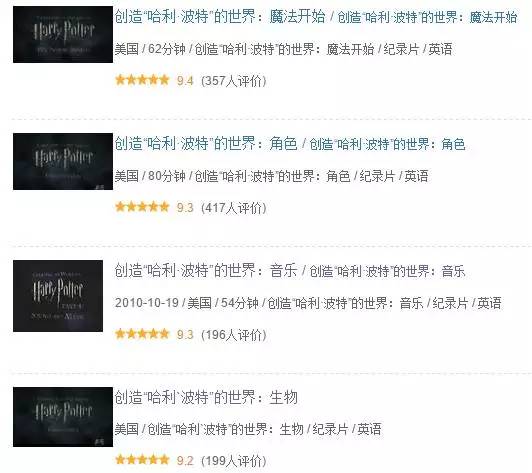The width and height of the screenshot is (532, 473).
Task: Open the 角色 documentary title link
Action: pos(206,144)
